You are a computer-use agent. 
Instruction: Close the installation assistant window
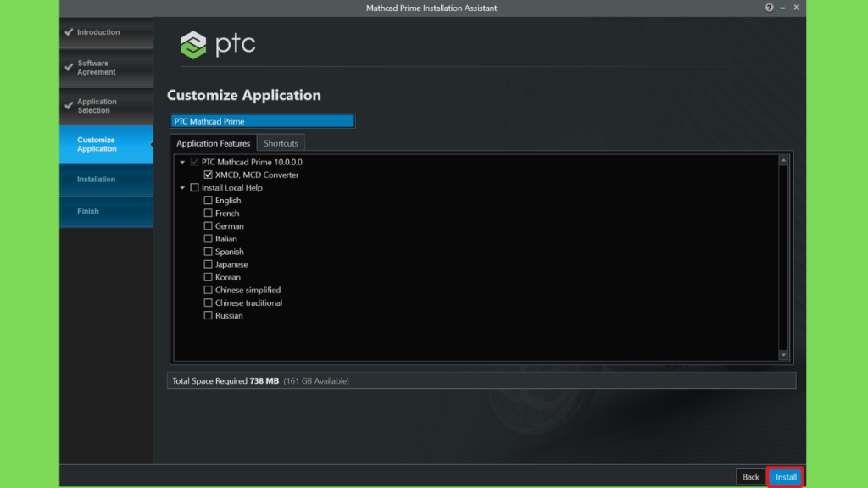797,8
